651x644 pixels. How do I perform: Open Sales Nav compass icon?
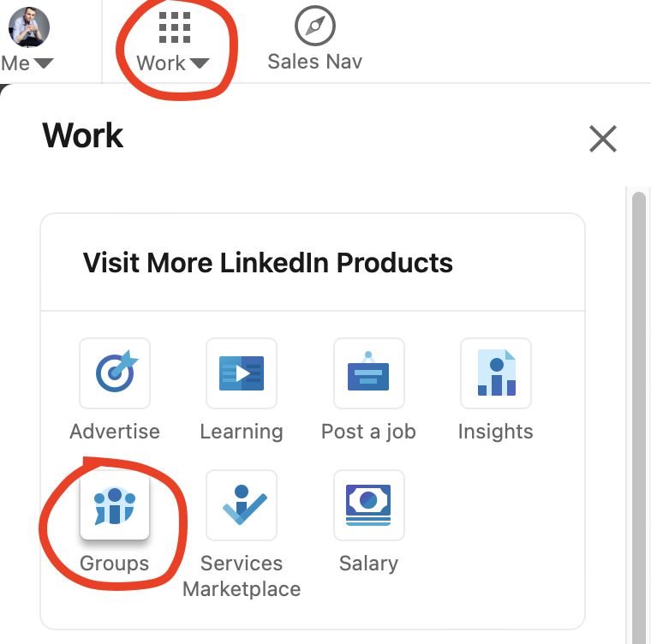pos(314,27)
